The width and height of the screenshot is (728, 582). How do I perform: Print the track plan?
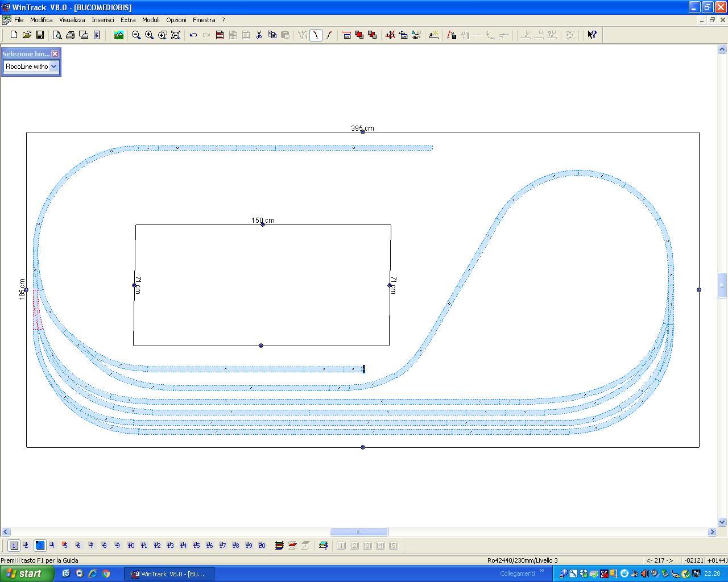point(70,35)
